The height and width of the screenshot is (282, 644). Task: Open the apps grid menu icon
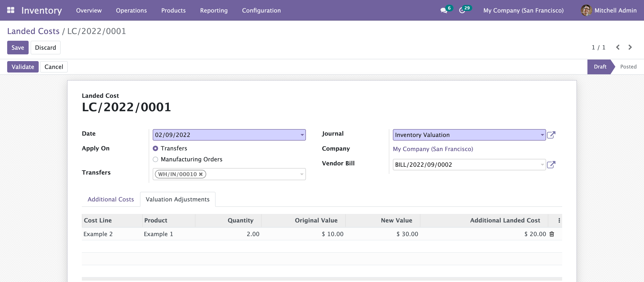11,10
